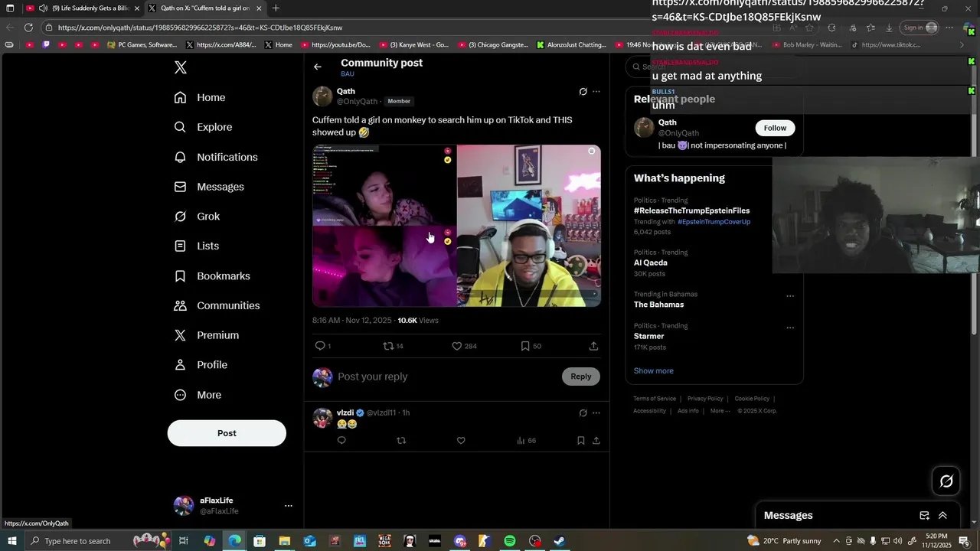
Task: Open three-dot menu for The Bahamas trend
Action: (x=790, y=296)
